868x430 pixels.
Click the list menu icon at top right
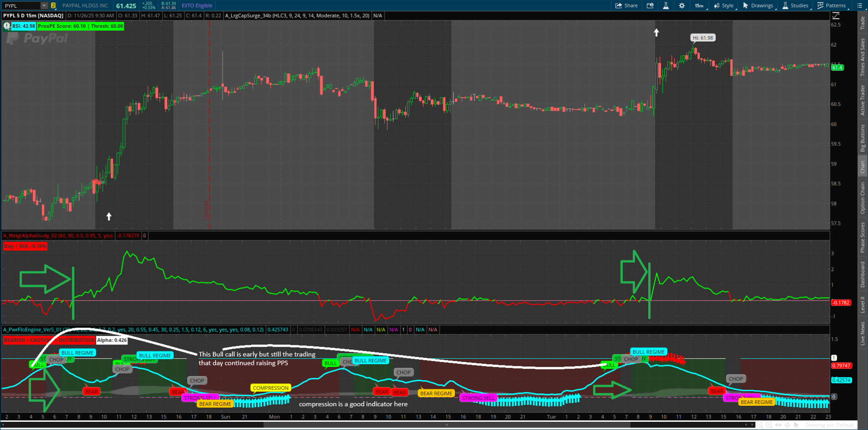(858, 5)
